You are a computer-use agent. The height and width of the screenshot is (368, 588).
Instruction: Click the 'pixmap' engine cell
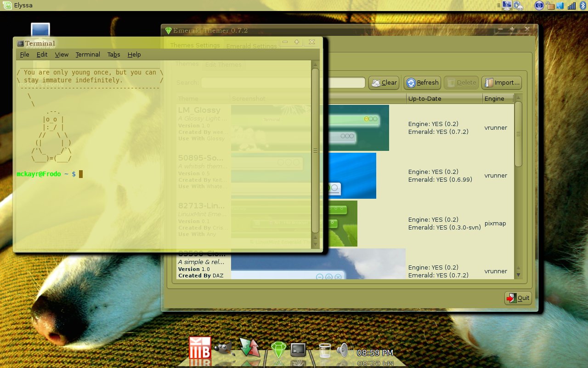[x=495, y=224]
